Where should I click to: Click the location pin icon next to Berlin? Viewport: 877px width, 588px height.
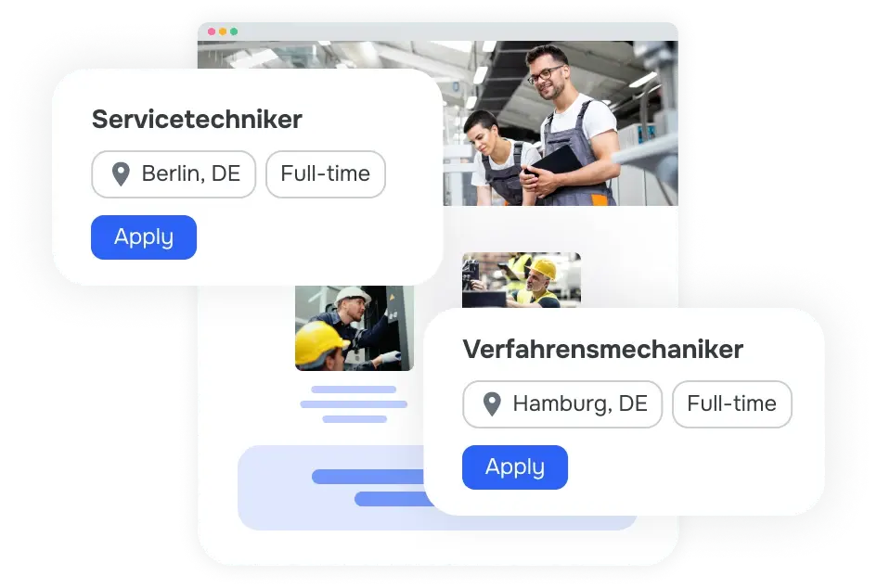pyautogui.click(x=121, y=174)
